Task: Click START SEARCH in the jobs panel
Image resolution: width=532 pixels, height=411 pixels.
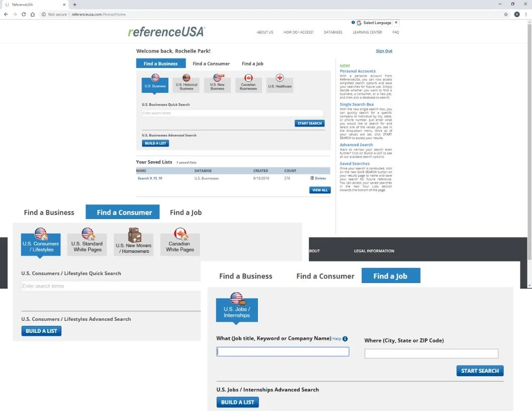Action: coord(480,371)
